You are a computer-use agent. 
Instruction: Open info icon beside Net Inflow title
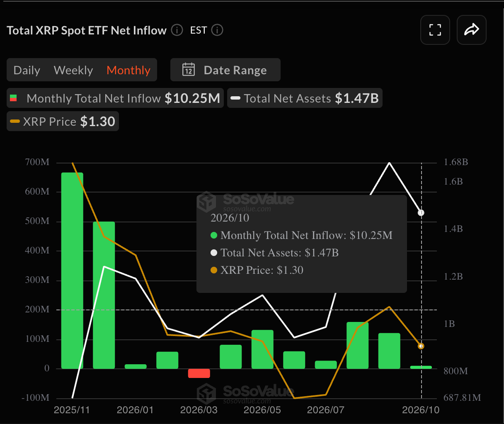(x=177, y=30)
